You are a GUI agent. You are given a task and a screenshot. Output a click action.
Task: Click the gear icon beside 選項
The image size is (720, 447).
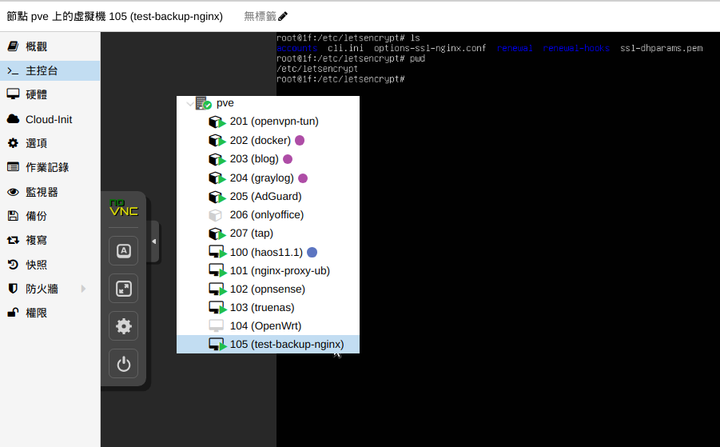point(13,143)
